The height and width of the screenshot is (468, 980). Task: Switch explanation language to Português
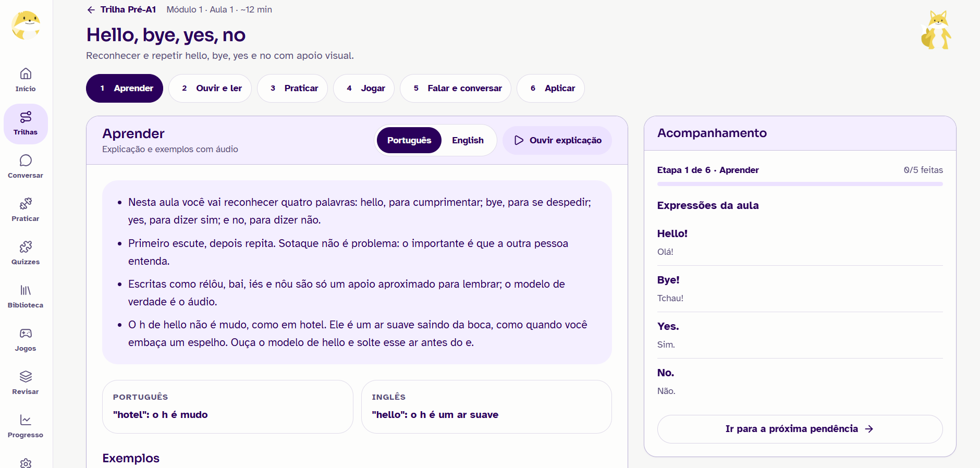coord(409,140)
